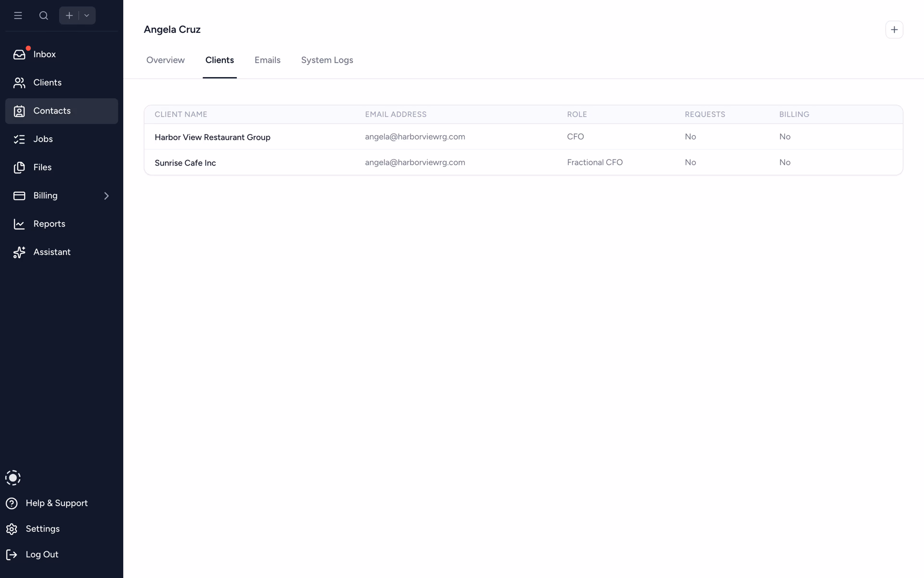
Task: Expand the Billing submenu chevron
Action: point(107,196)
